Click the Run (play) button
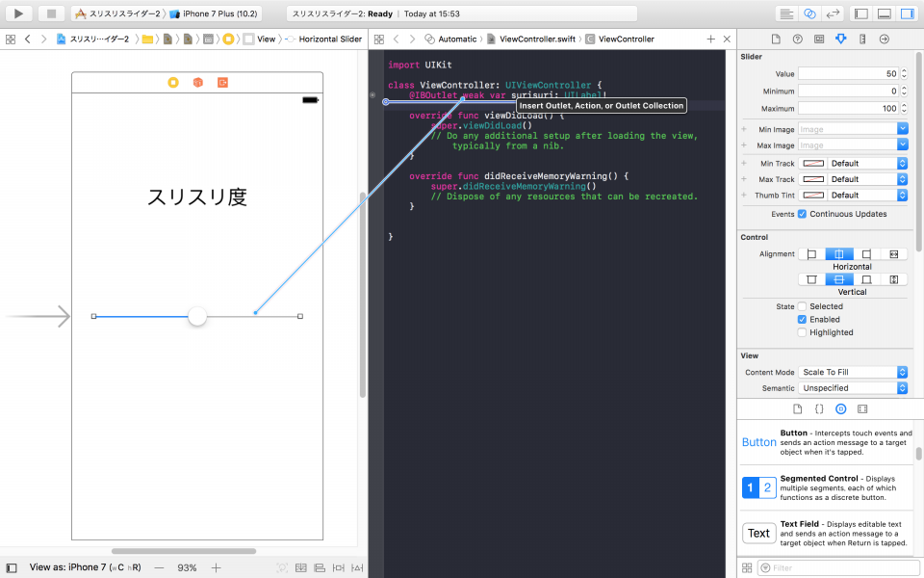Viewport: 924px width, 578px height. click(x=18, y=13)
